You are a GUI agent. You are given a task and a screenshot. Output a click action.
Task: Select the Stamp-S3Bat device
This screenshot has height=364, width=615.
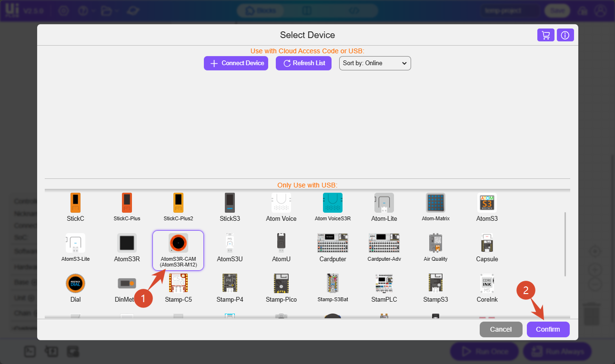tap(333, 284)
